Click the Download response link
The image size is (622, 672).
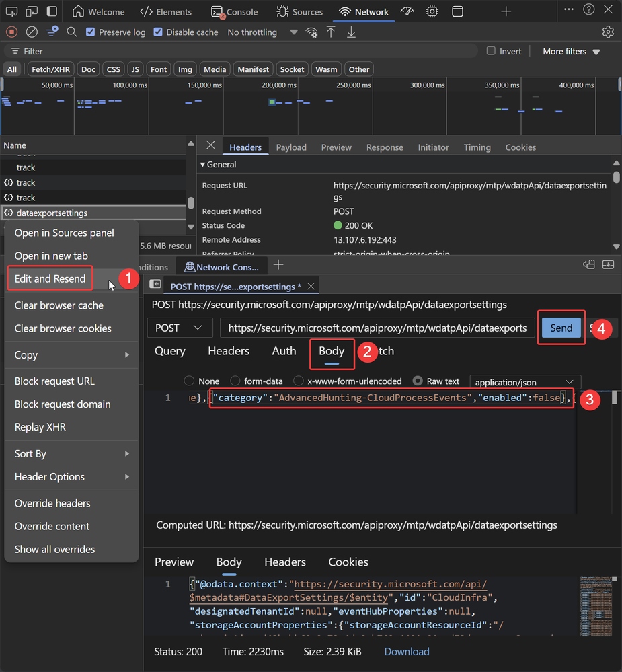point(406,651)
